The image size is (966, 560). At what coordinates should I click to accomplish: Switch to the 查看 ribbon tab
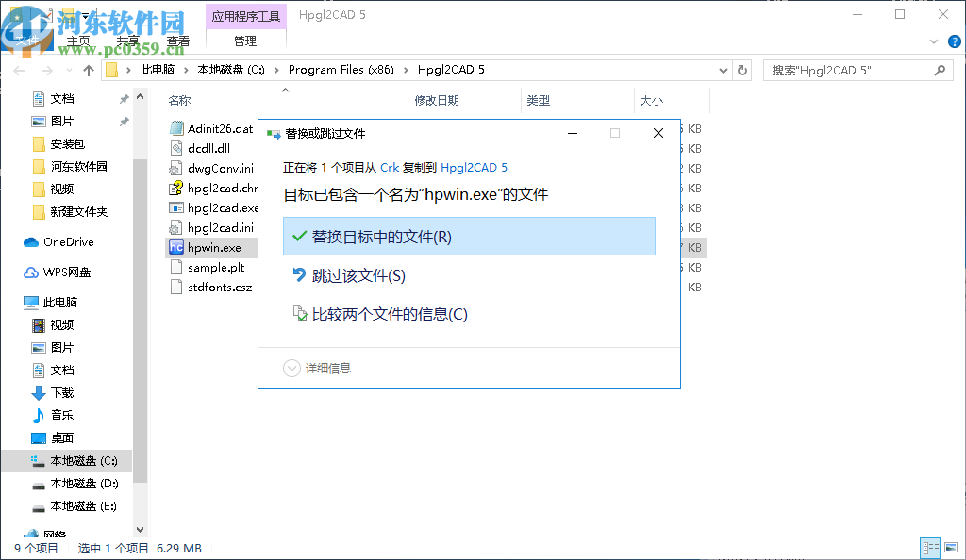(179, 41)
